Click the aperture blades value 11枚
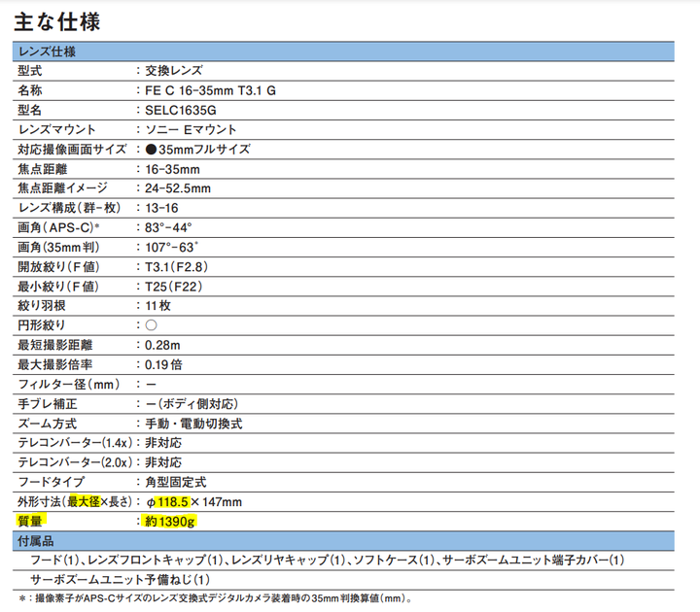The height and width of the screenshot is (612, 700). 157,306
